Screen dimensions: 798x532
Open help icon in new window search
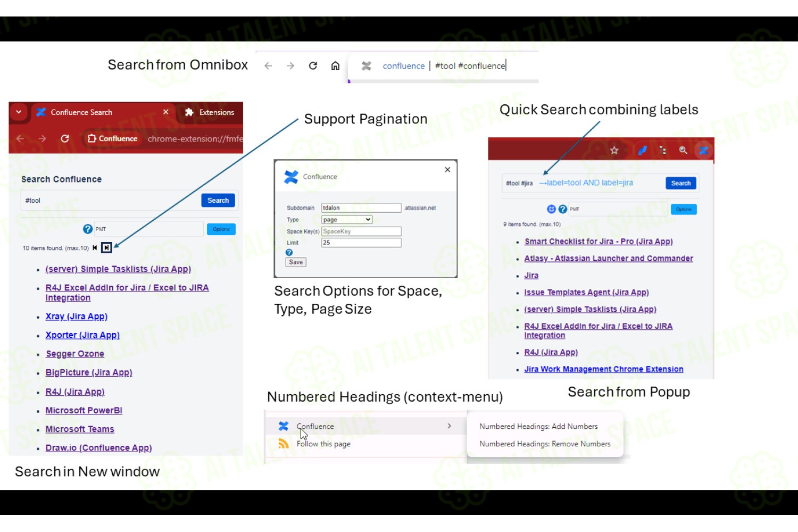click(88, 229)
